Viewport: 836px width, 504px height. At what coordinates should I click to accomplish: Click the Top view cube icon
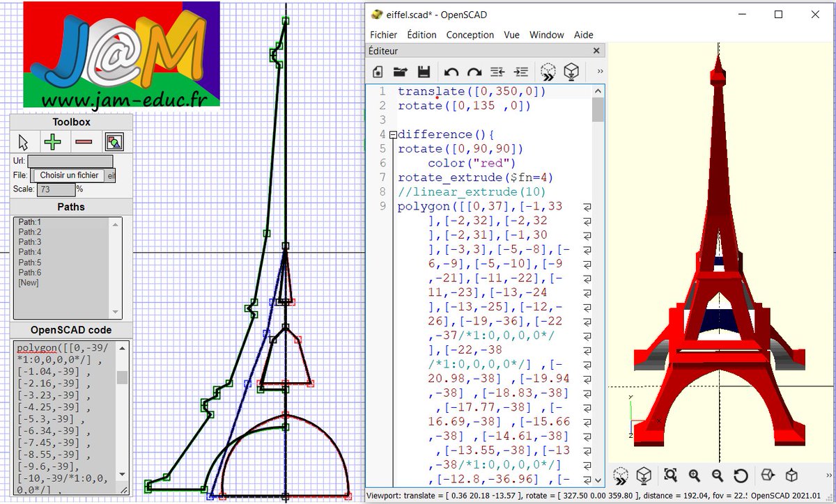(791, 475)
